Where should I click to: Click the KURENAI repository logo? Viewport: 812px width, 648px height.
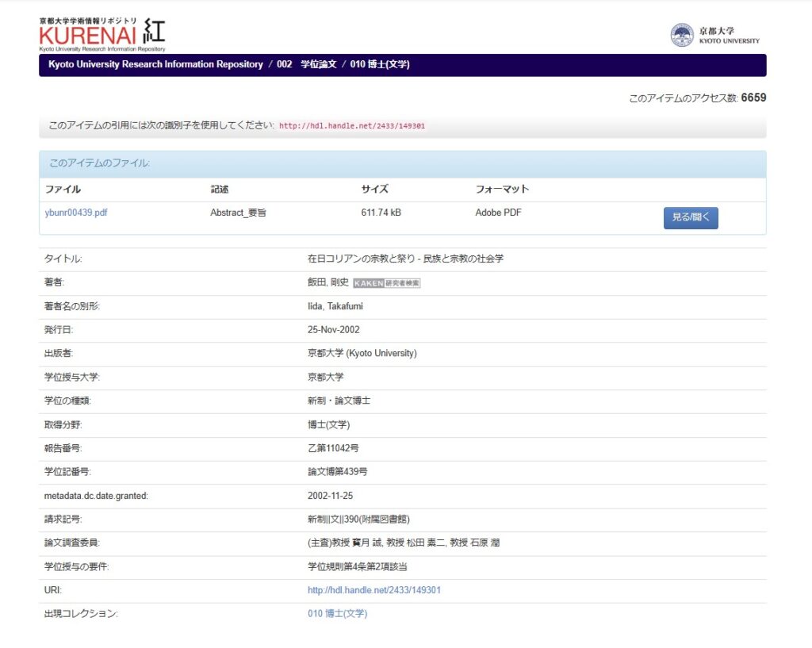102,34
